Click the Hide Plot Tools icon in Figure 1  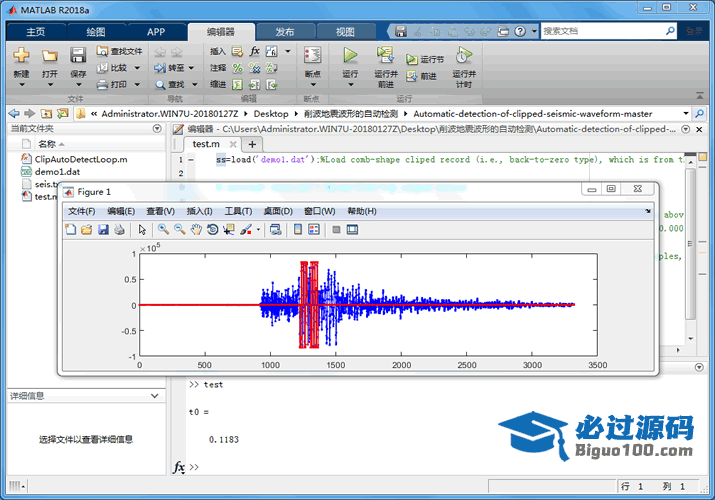point(337,230)
